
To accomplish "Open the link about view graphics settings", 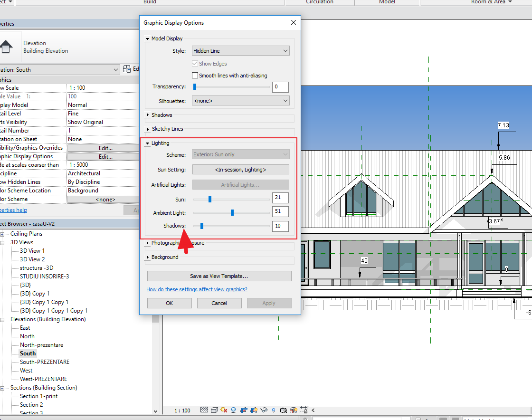I will (197, 289).
